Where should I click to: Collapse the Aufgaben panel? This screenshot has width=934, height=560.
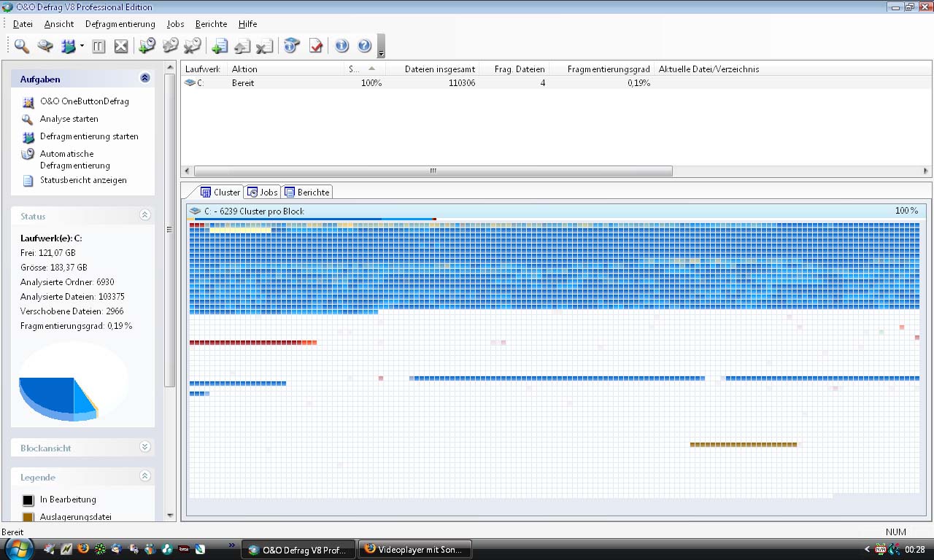[x=144, y=78]
